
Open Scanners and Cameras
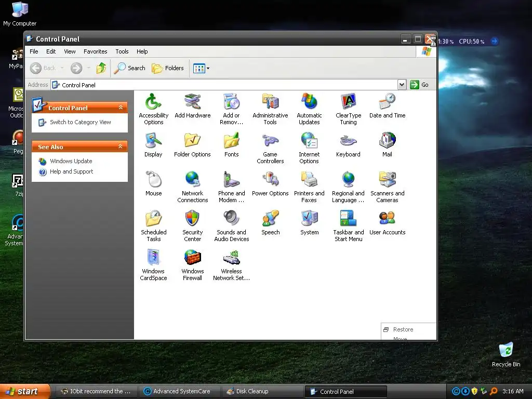pyautogui.click(x=387, y=187)
